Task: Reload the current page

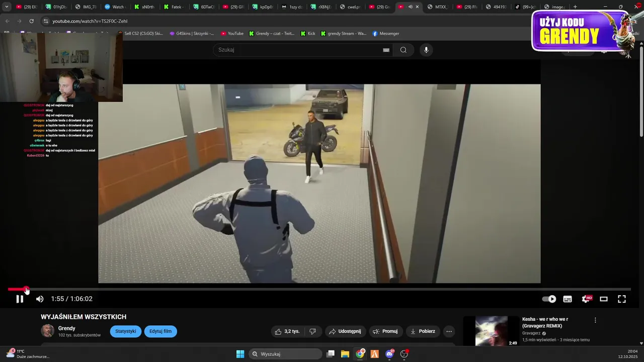Action: click(31, 21)
